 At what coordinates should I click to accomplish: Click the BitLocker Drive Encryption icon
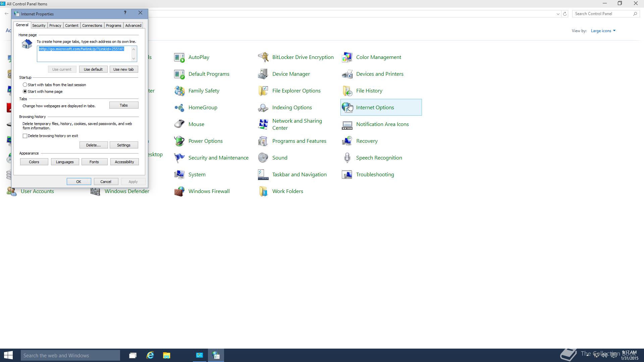click(263, 57)
